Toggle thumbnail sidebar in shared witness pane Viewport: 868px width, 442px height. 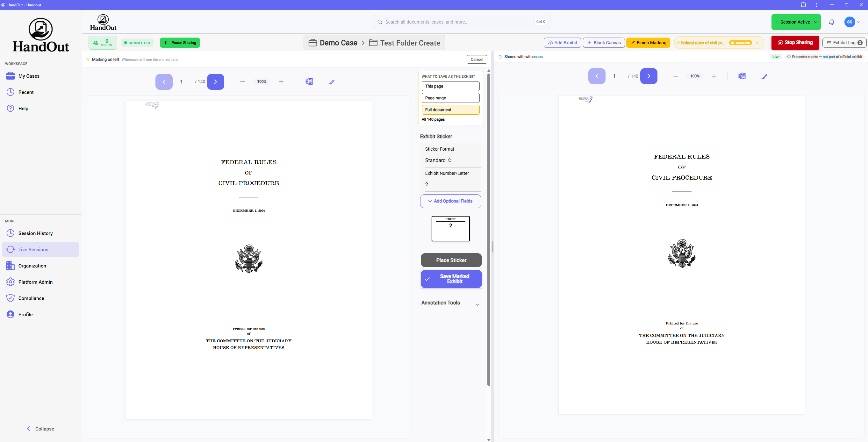(x=742, y=76)
